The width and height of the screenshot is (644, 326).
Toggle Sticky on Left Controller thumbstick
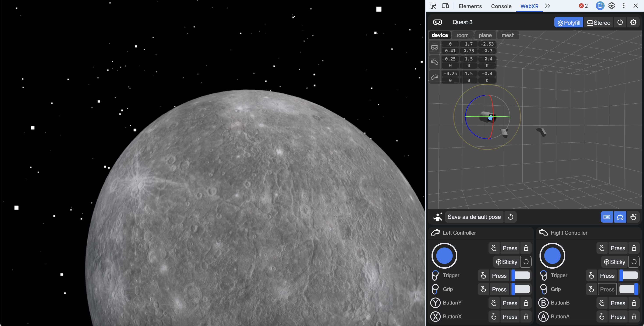click(506, 262)
